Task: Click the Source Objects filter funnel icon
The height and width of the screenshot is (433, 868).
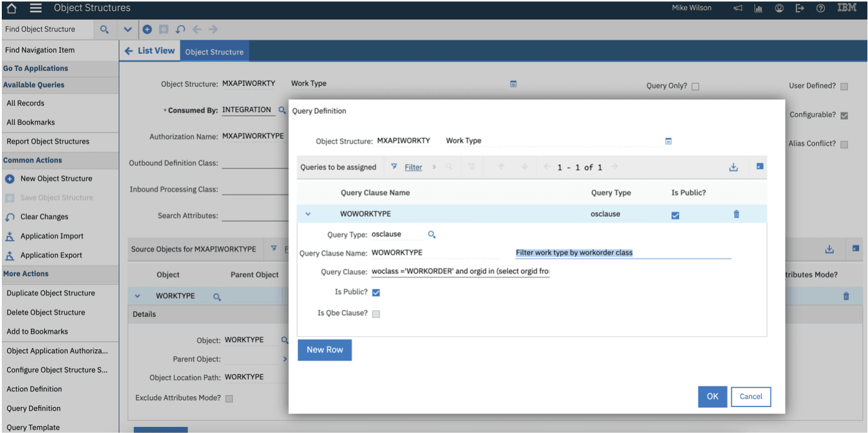Action: 274,248
